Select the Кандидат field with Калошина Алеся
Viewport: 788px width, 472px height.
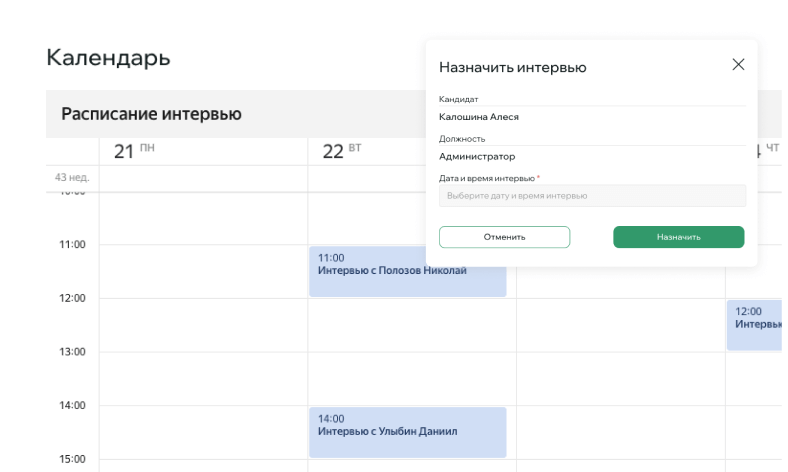[x=592, y=116]
